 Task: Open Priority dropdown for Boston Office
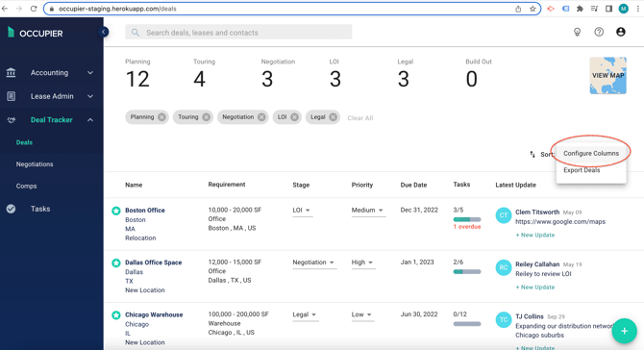(x=368, y=211)
